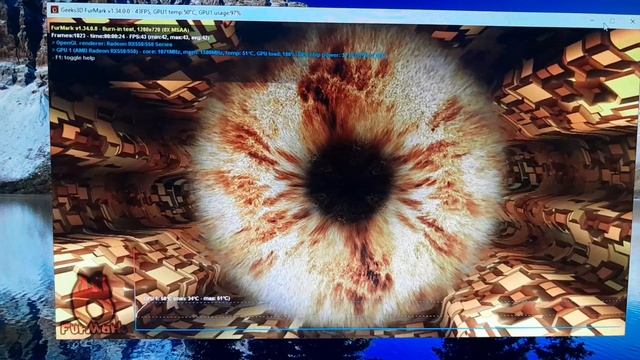Close the FurMark window
This screenshot has height=360, width=640.
tap(633, 21)
